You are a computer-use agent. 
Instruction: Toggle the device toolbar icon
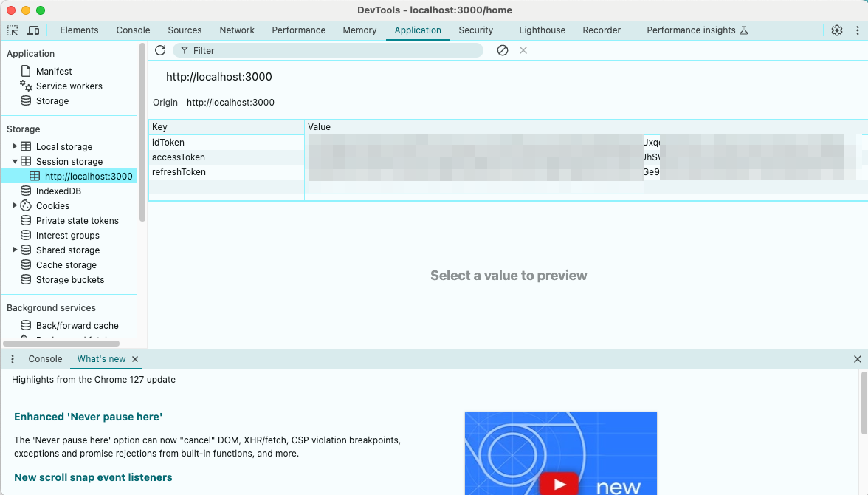(33, 30)
